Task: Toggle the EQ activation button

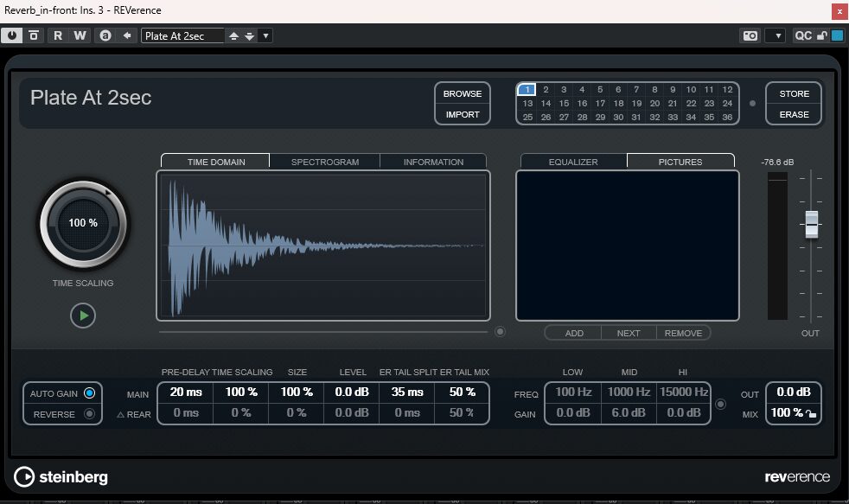Action: coord(721,404)
